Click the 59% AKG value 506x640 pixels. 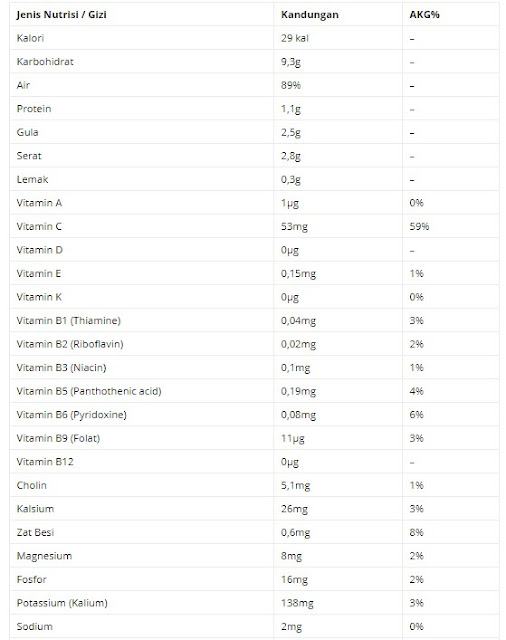click(419, 227)
